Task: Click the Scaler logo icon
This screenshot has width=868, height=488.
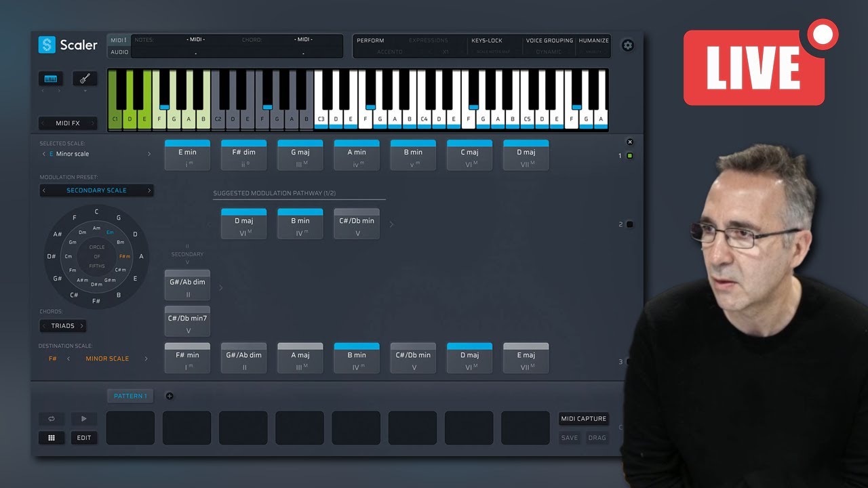Action: click(x=47, y=45)
